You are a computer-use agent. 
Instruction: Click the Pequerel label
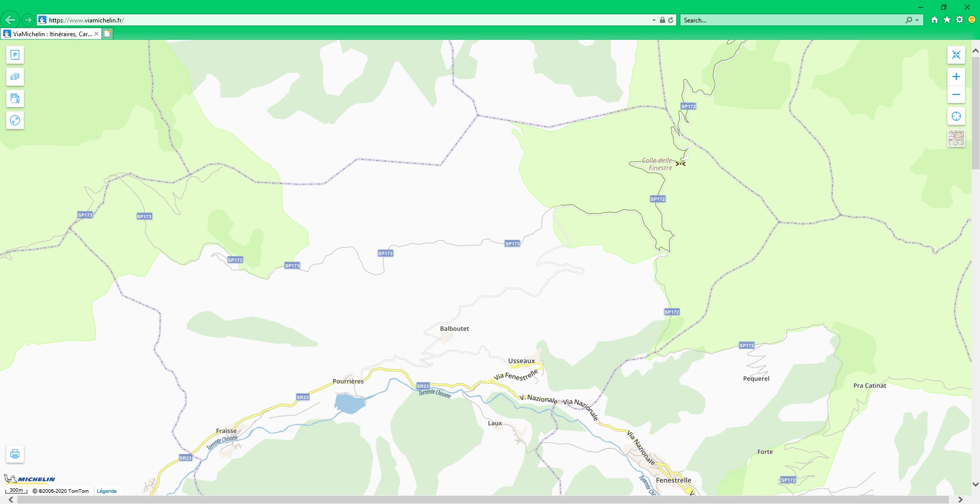click(756, 379)
